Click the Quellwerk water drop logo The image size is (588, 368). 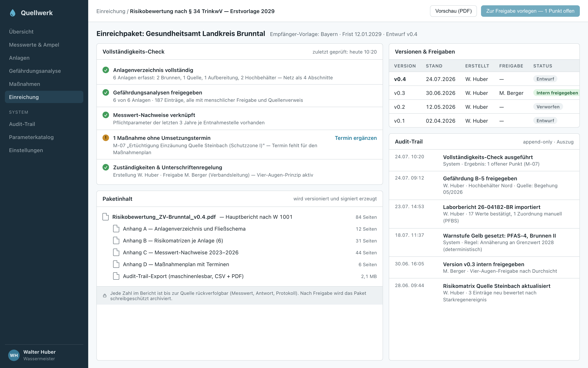coord(13,13)
